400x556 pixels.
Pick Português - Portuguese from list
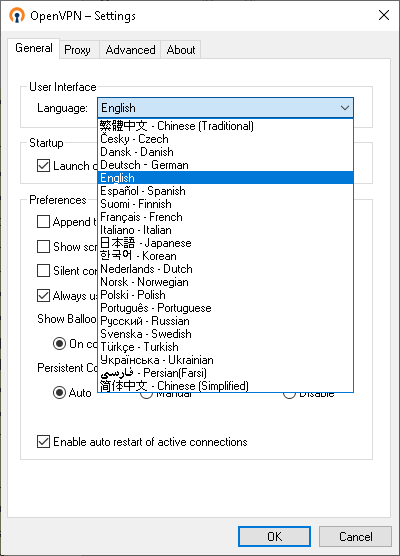(226, 308)
